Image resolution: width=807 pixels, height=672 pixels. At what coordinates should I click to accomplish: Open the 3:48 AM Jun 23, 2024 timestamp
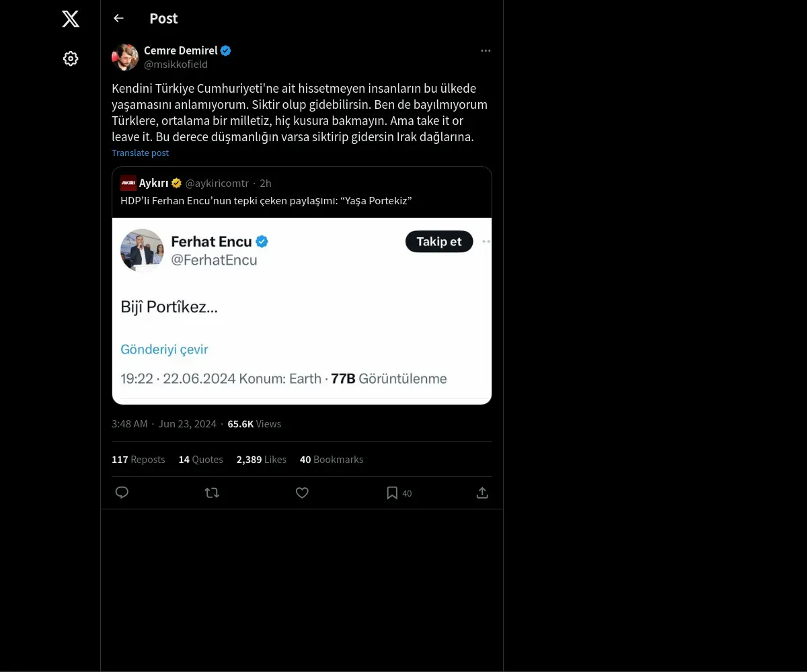[164, 424]
